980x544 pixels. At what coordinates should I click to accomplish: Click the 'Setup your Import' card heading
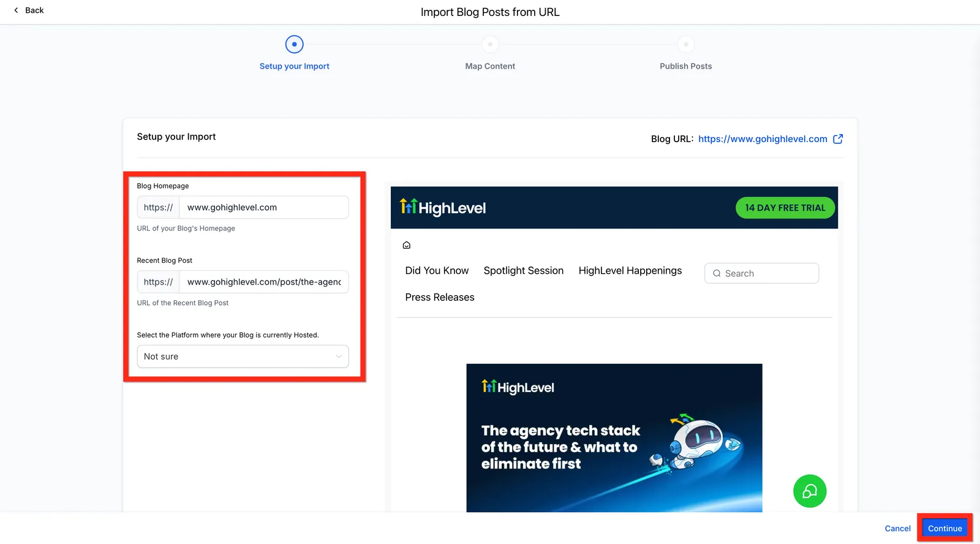pyautogui.click(x=176, y=137)
